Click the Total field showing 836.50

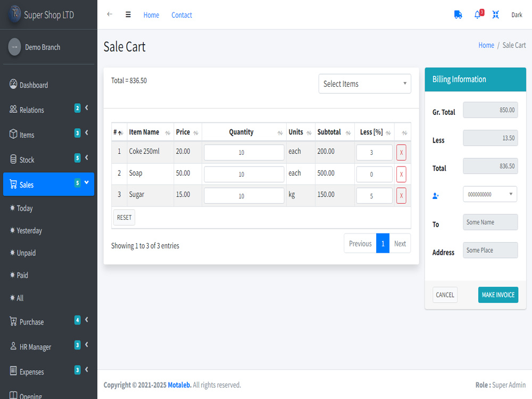[x=491, y=166]
